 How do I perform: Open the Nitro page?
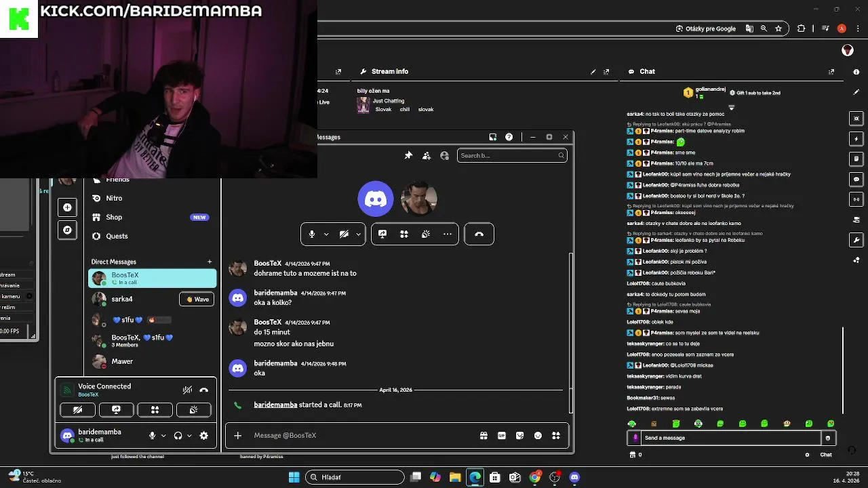coord(152,198)
